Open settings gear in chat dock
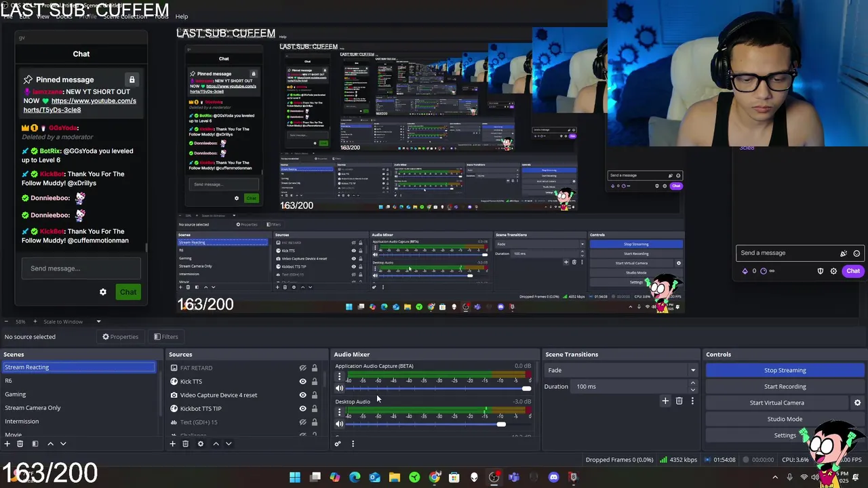 coord(103,292)
